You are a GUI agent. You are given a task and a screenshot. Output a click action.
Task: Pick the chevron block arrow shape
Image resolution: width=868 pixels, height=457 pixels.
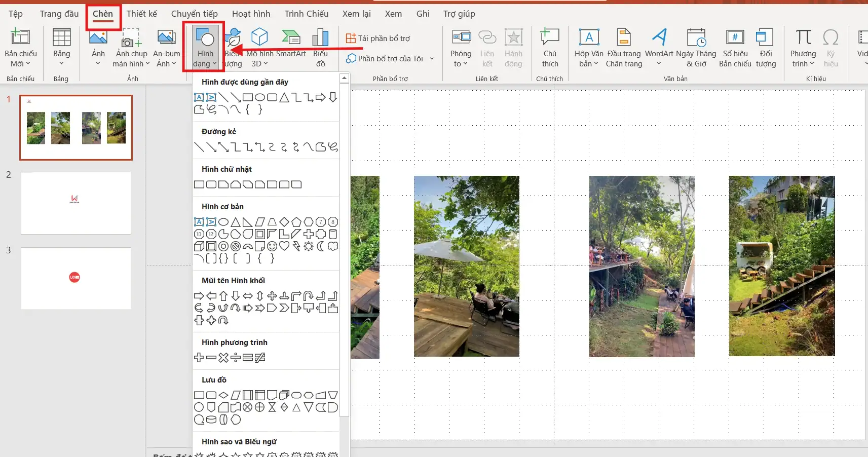[x=284, y=308]
